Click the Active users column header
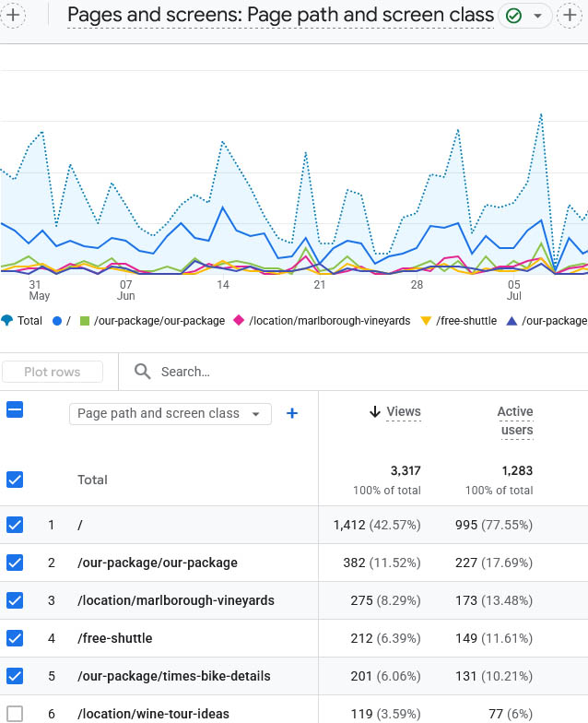The height and width of the screenshot is (723, 588). pos(515,421)
